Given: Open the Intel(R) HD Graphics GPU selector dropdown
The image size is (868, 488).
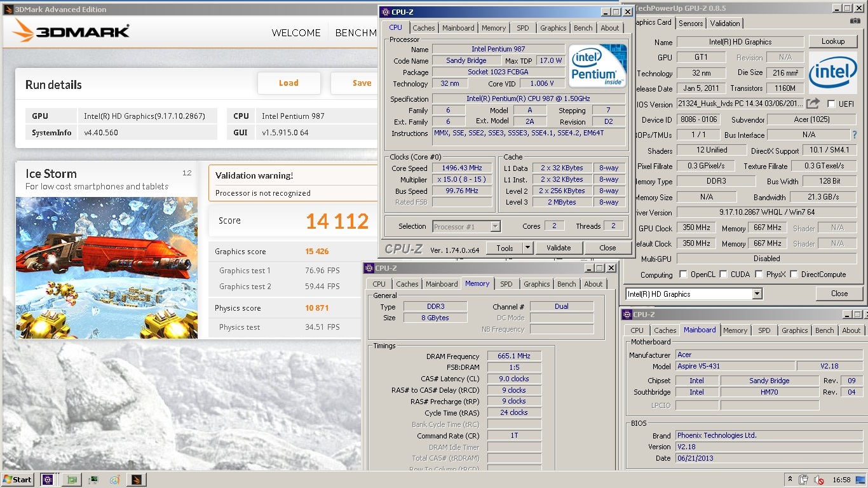Looking at the screenshot, I should (x=757, y=294).
